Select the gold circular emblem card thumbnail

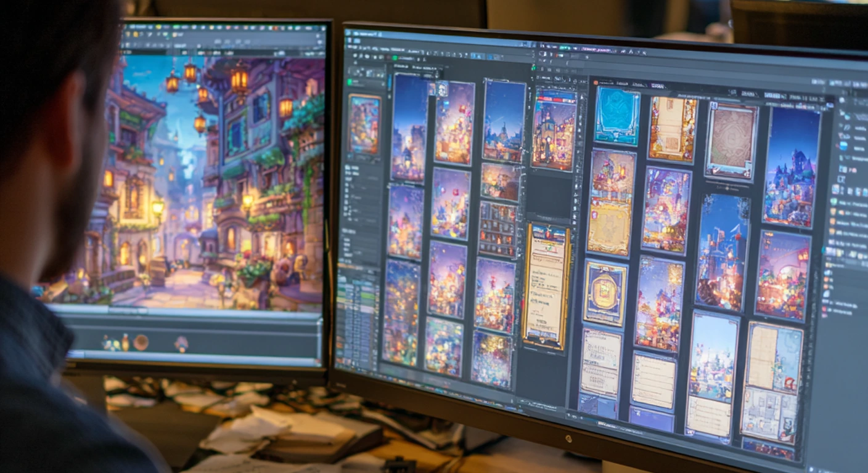[x=604, y=292]
